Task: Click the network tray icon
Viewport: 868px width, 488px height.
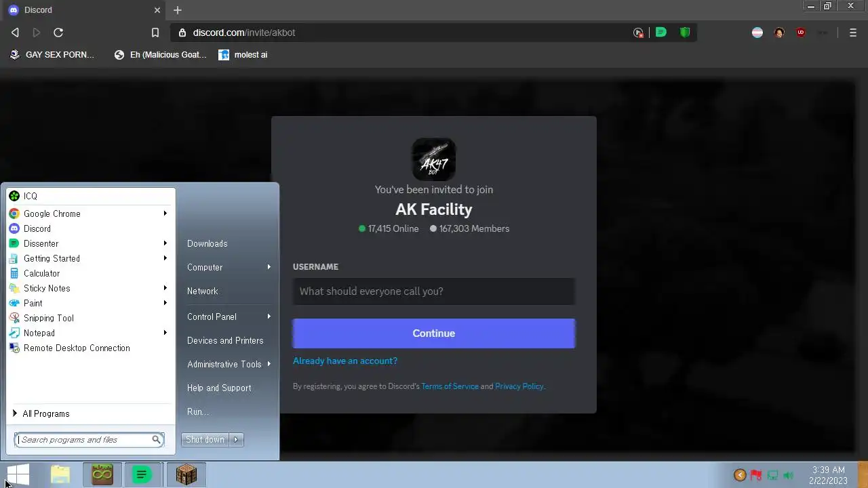Action: [772, 475]
